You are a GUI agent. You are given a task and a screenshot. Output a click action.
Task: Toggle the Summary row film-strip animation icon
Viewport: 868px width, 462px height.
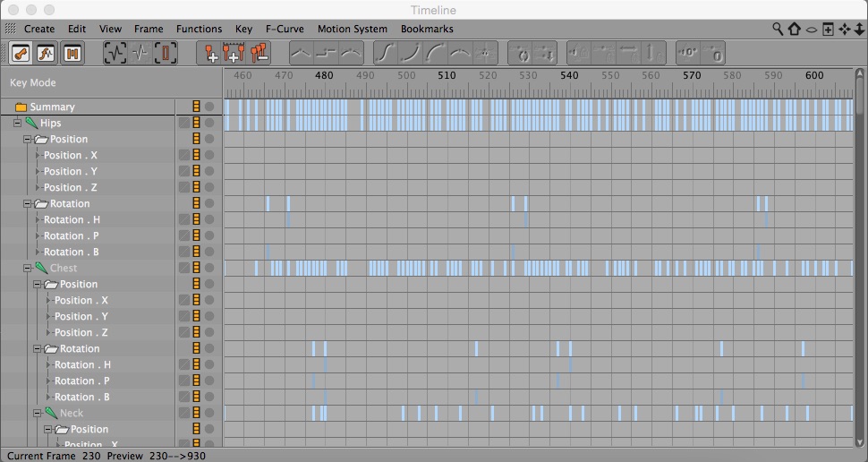click(196, 107)
